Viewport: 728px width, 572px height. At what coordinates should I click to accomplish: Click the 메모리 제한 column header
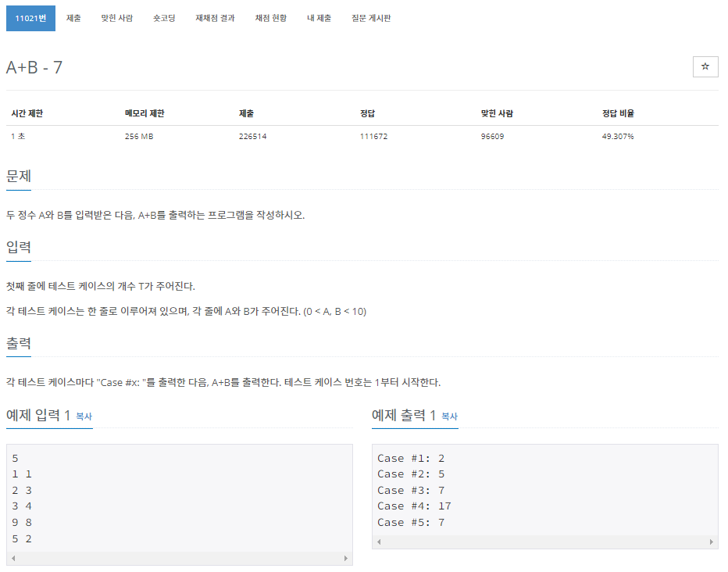click(145, 113)
